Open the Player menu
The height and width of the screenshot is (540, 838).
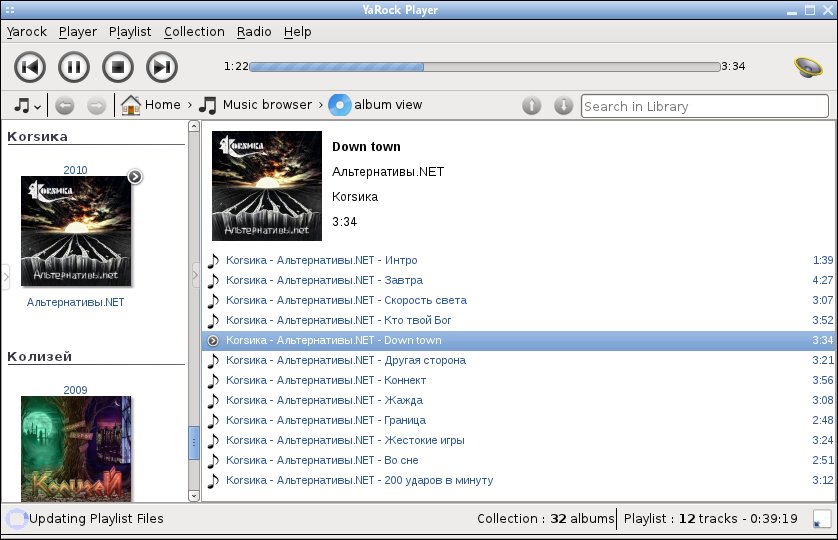[x=77, y=32]
